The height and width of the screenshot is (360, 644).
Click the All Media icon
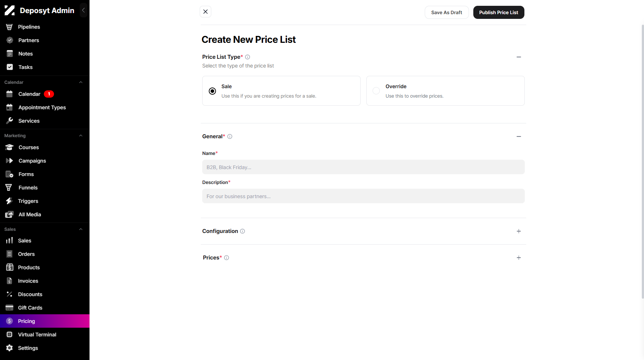(x=9, y=214)
